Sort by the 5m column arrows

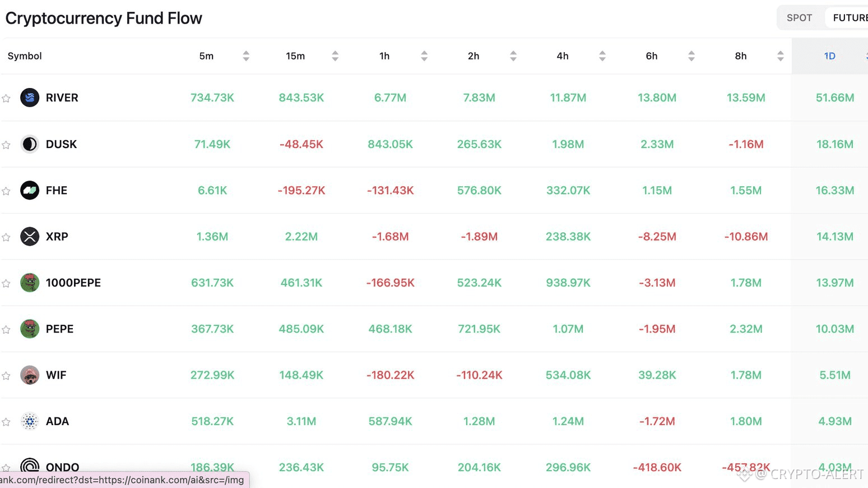pyautogui.click(x=246, y=56)
